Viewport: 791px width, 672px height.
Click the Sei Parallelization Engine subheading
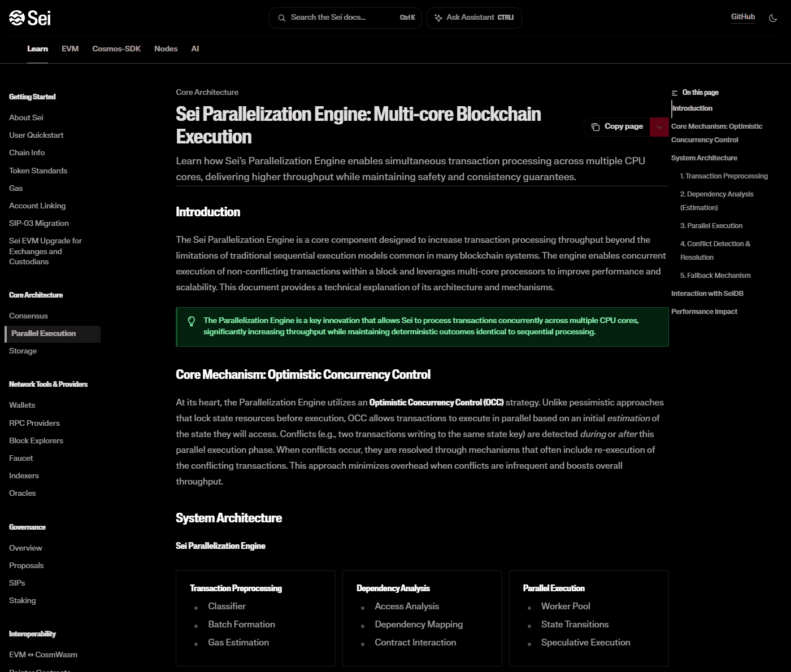coord(220,546)
